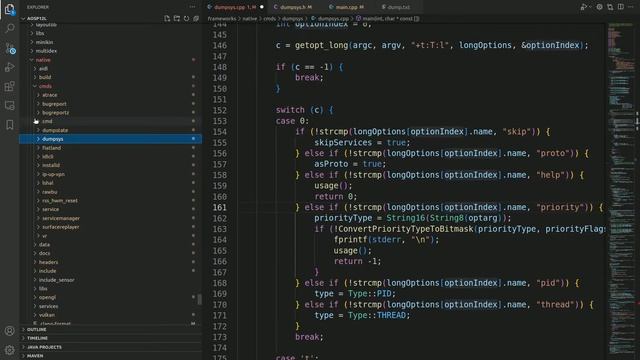Open the Extensions view
640x360 pixels.
[9, 86]
